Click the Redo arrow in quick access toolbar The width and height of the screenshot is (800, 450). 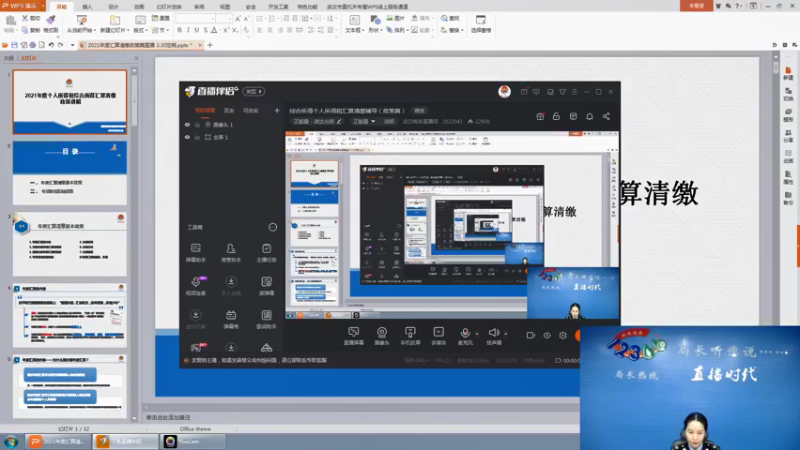pos(60,45)
